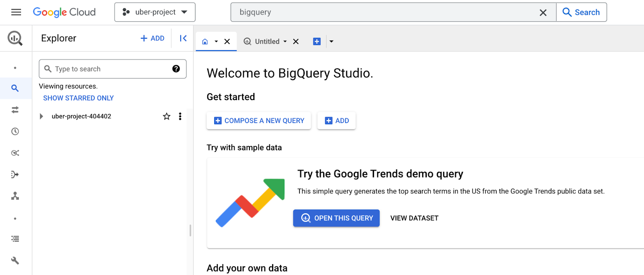This screenshot has width=644, height=275.
Task: Open dropdown arrow beside new tab button
Action: click(331, 41)
